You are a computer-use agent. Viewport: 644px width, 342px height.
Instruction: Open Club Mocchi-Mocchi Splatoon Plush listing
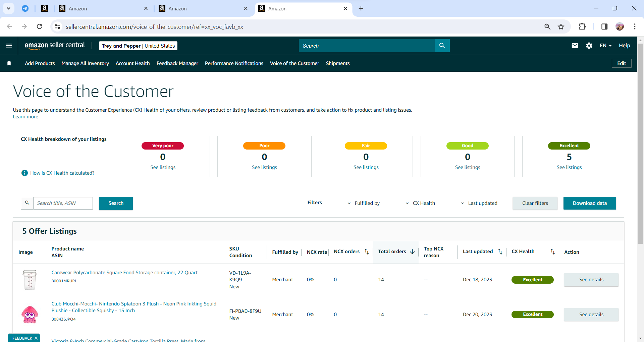[134, 307]
